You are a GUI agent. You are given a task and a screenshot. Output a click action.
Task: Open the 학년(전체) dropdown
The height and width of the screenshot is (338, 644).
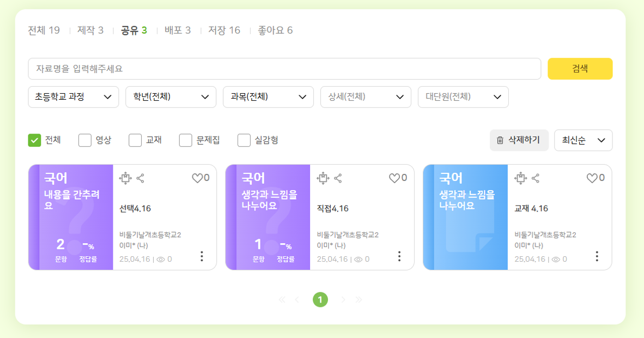click(171, 97)
